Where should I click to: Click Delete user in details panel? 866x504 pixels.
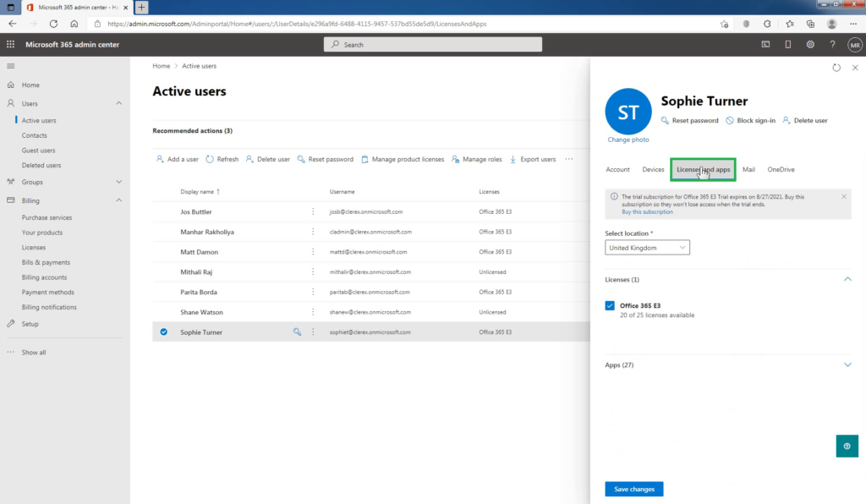point(805,120)
